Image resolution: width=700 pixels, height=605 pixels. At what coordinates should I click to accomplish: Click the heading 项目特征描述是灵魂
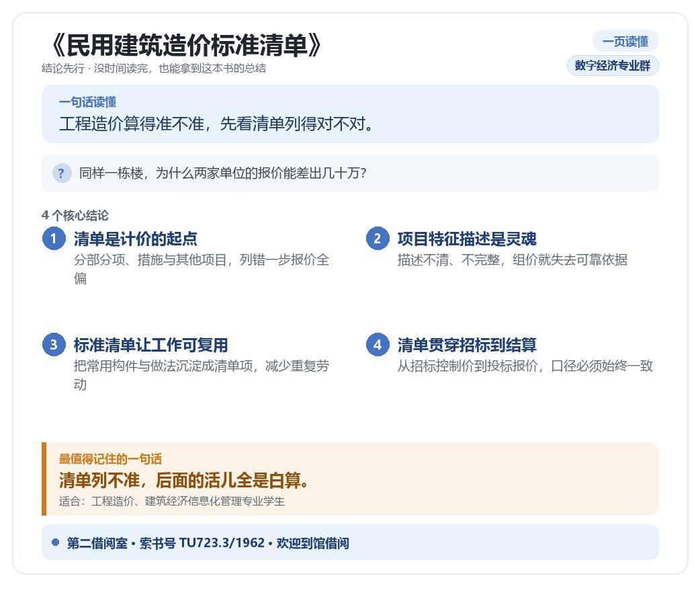point(467,239)
